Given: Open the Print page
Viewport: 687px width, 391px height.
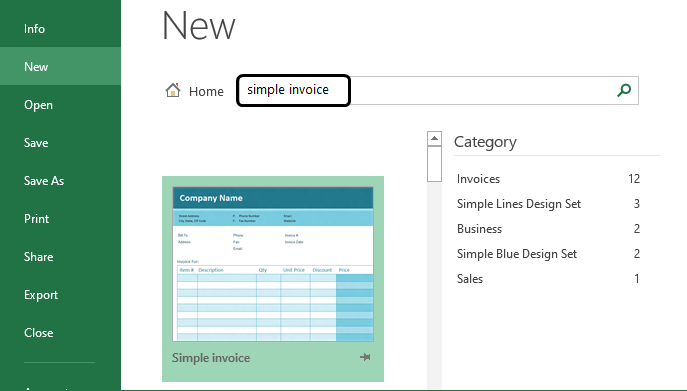Looking at the screenshot, I should click(x=36, y=219).
